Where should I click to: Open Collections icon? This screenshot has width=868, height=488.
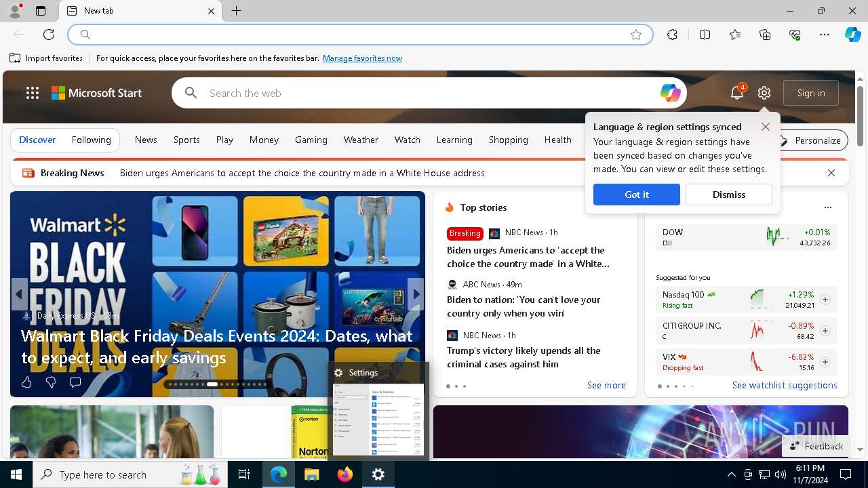(x=765, y=35)
